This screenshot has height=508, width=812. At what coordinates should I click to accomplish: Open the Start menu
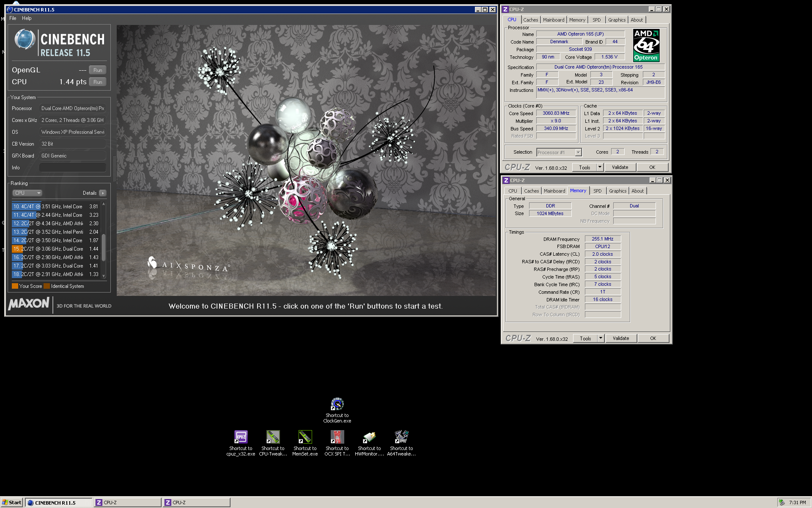click(11, 502)
